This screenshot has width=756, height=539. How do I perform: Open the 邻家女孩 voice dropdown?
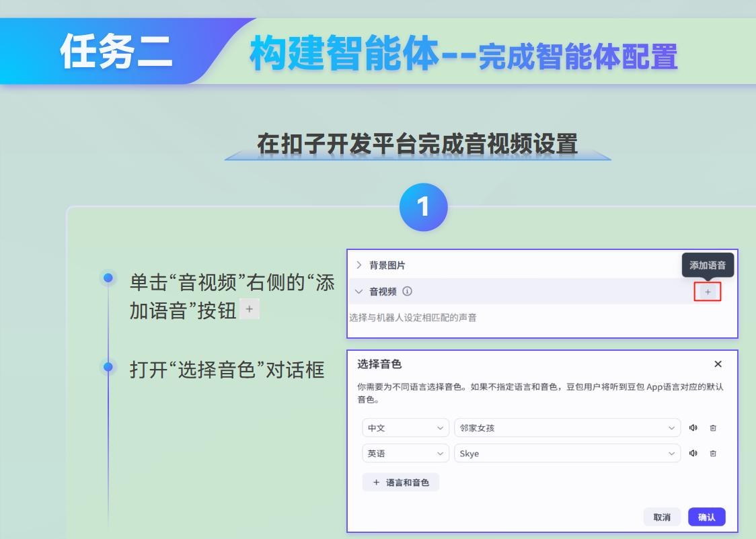point(567,427)
